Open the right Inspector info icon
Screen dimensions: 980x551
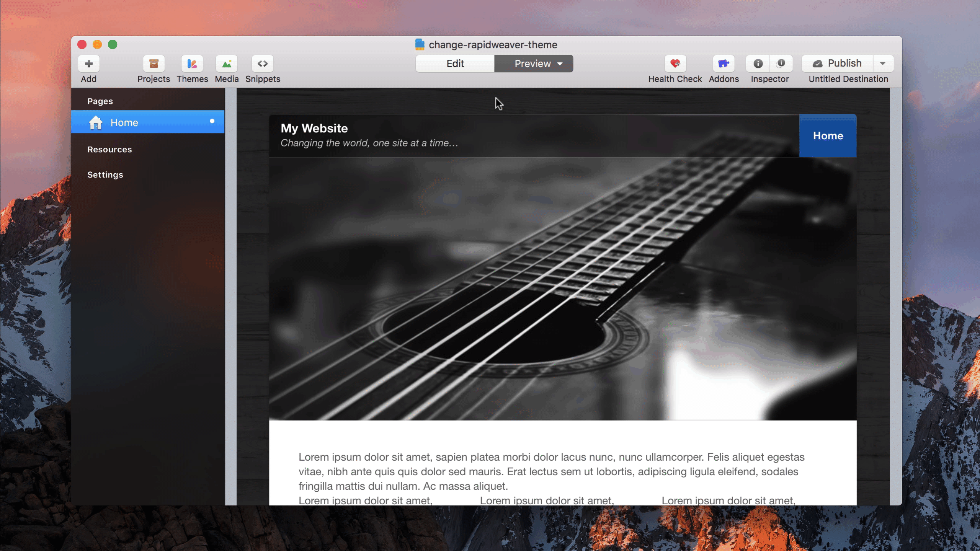781,64
